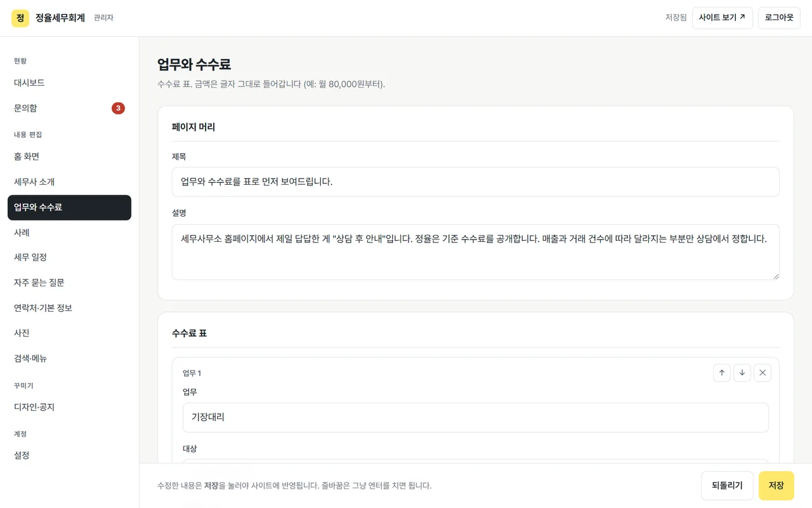Save changes with the yellow 저장 button
Image resolution: width=812 pixels, height=508 pixels.
pos(776,486)
